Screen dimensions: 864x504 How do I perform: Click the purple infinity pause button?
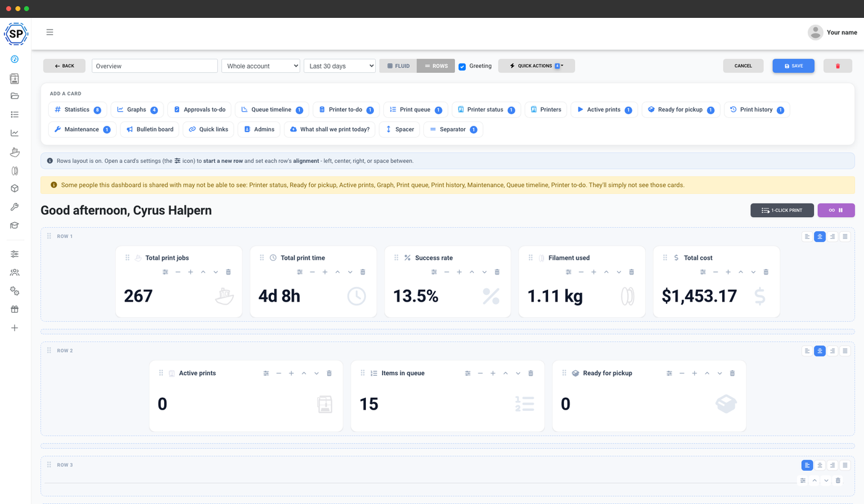(836, 210)
